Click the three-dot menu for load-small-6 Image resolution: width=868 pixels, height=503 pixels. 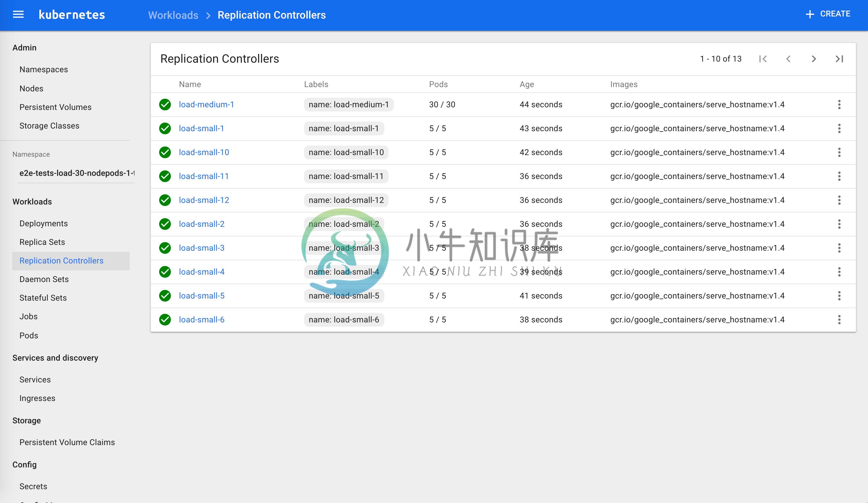point(839,320)
